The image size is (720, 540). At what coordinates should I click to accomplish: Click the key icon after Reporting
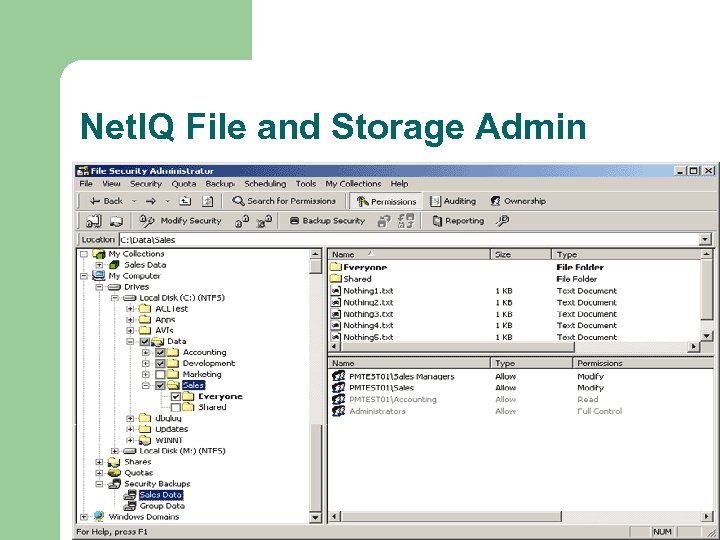502,221
